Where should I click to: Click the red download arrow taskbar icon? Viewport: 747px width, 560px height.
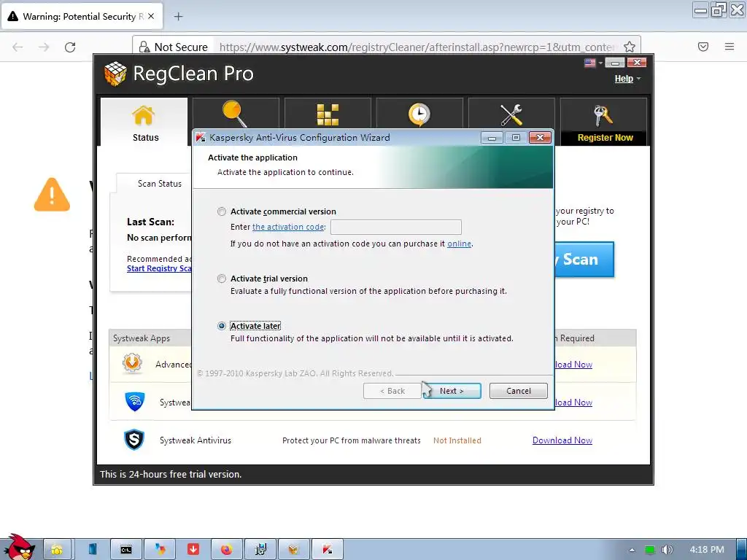point(193,550)
